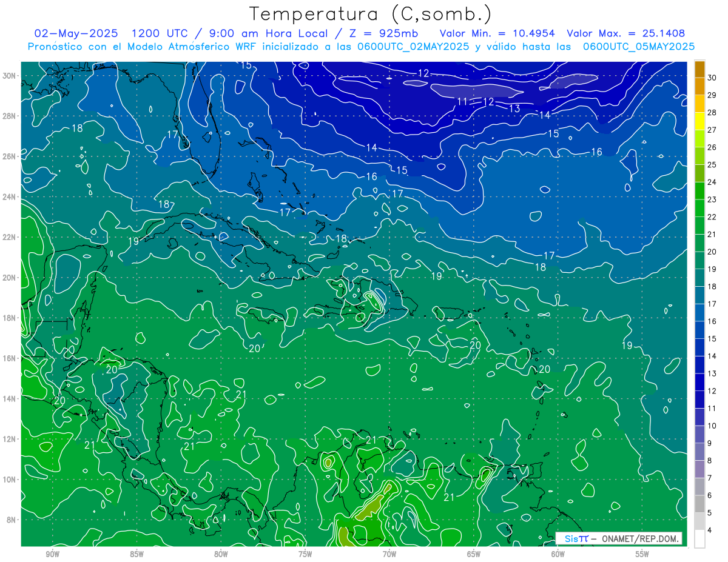Click the '0600UTC_02MAY2025' initialization timestamp
Image resolution: width=728 pixels, height=562 pixels.
413,46
